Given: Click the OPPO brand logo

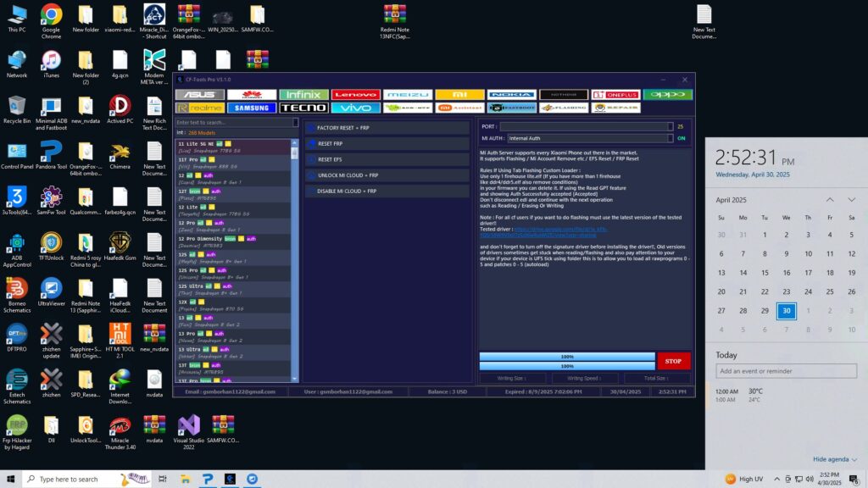Looking at the screenshot, I should click(668, 95).
